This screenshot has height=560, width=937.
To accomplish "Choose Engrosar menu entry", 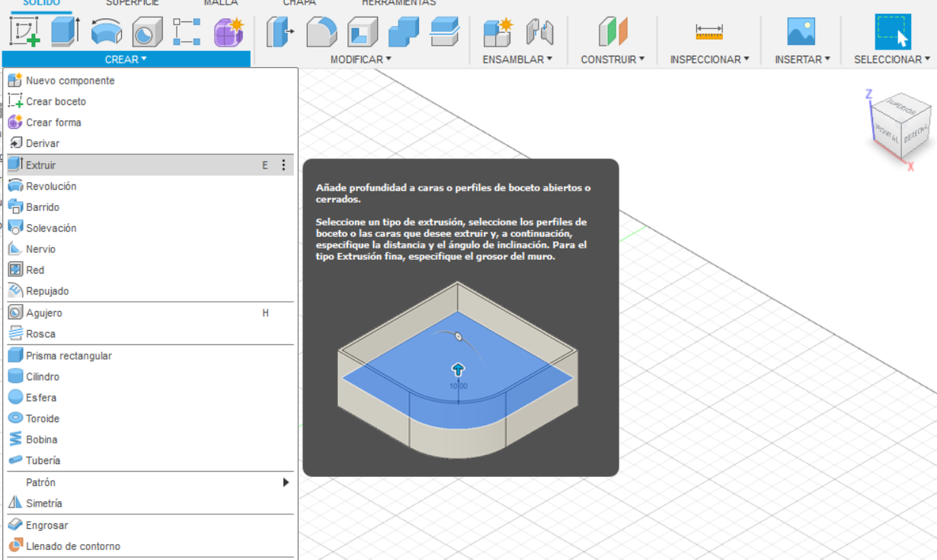I will [x=150, y=525].
